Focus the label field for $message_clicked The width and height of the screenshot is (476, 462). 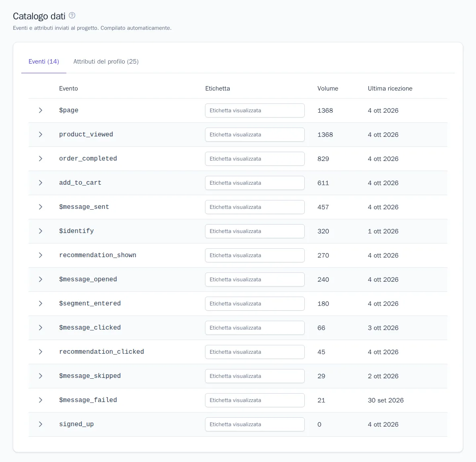tap(255, 328)
